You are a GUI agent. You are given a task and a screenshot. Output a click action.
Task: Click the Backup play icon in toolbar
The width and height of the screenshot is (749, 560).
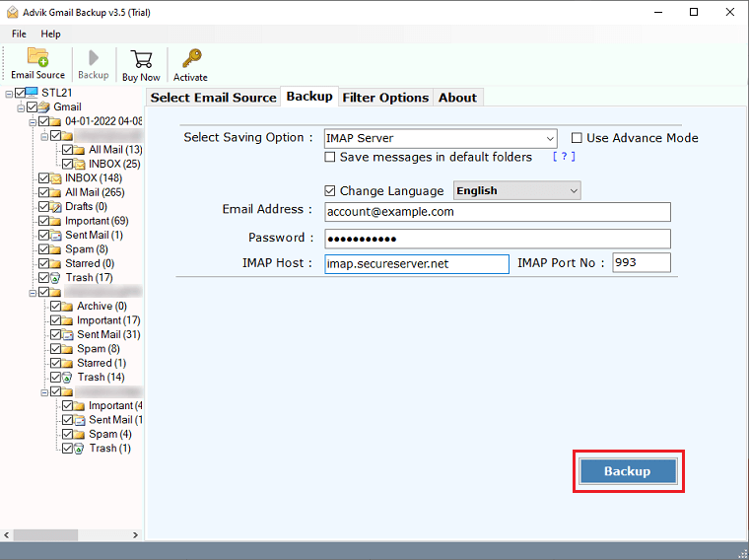tap(94, 58)
